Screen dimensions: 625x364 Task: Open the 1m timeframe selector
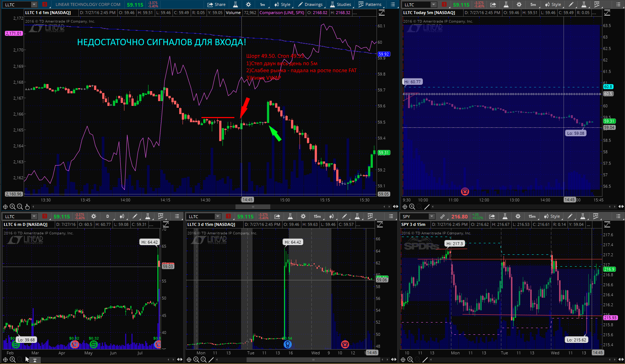point(263,4)
